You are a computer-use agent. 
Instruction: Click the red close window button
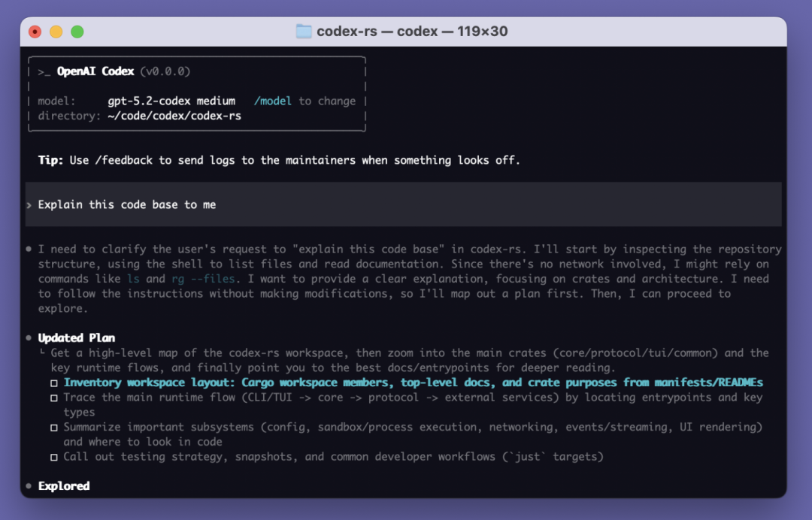pyautogui.click(x=35, y=32)
